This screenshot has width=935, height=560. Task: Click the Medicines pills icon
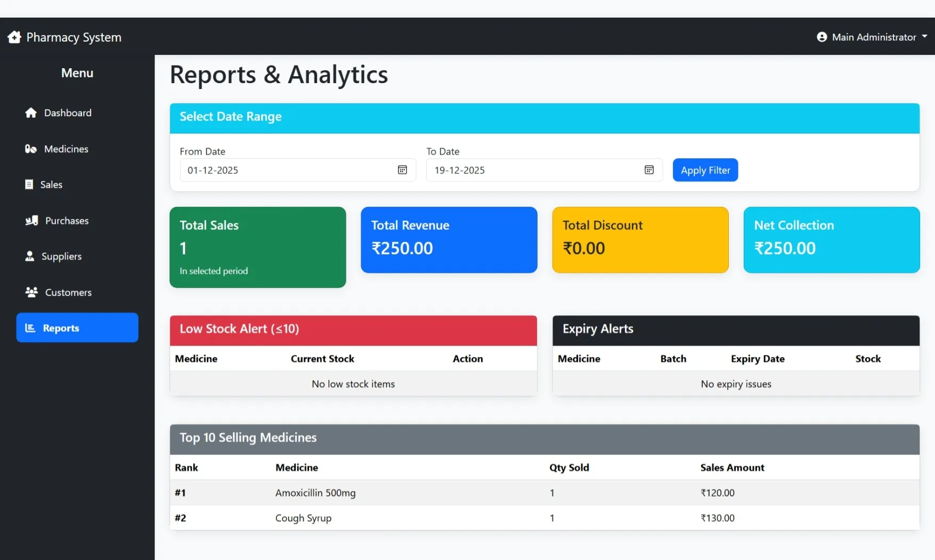coord(31,149)
